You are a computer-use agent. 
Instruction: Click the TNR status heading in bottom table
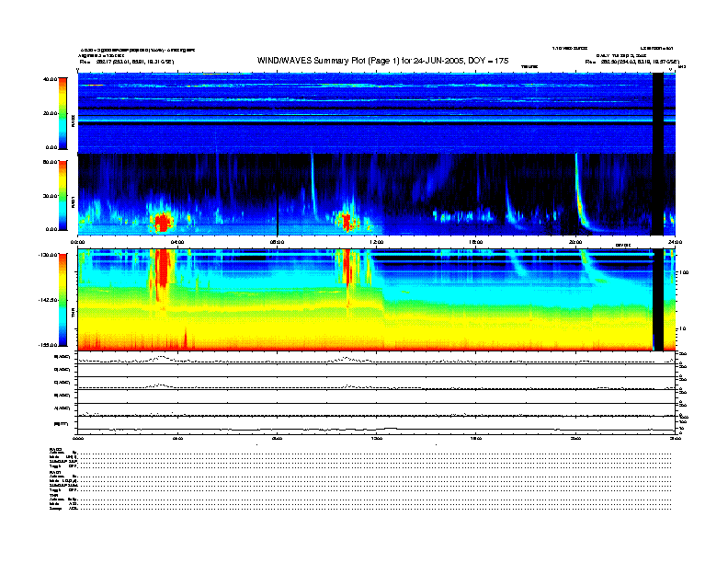point(53,495)
